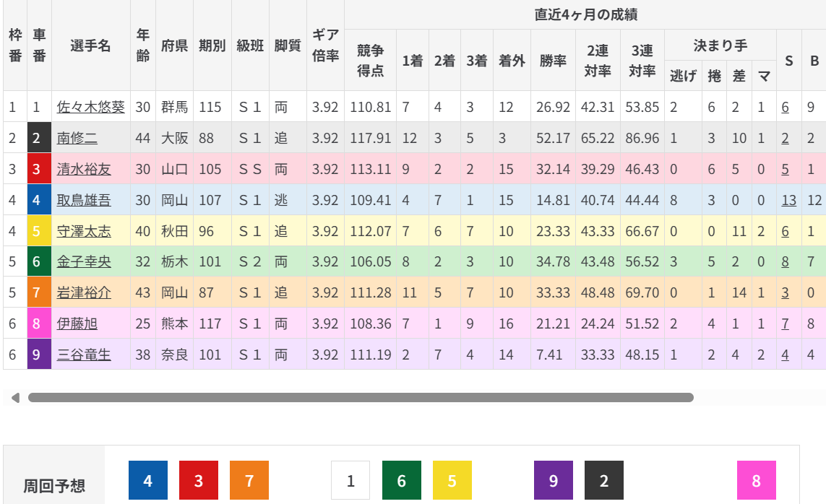Open racer 清水裕友 profile link
Screen dimensions: 826x504
tap(84, 169)
